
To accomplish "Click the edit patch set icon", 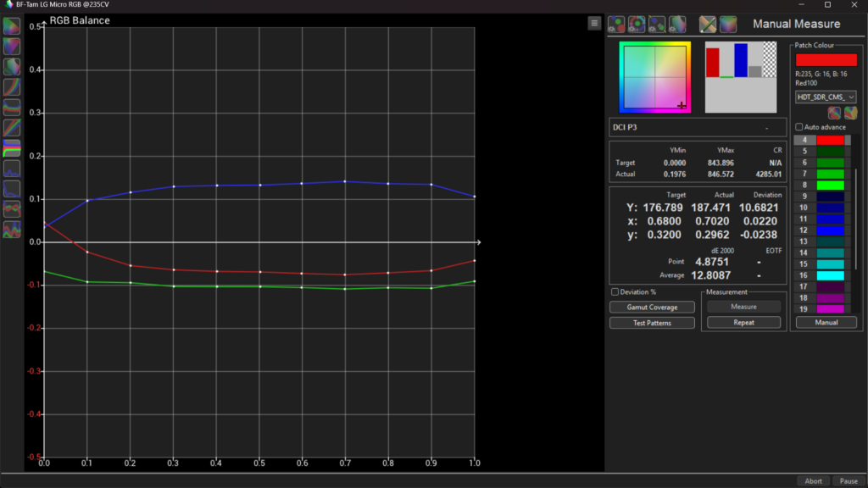I will (x=850, y=113).
